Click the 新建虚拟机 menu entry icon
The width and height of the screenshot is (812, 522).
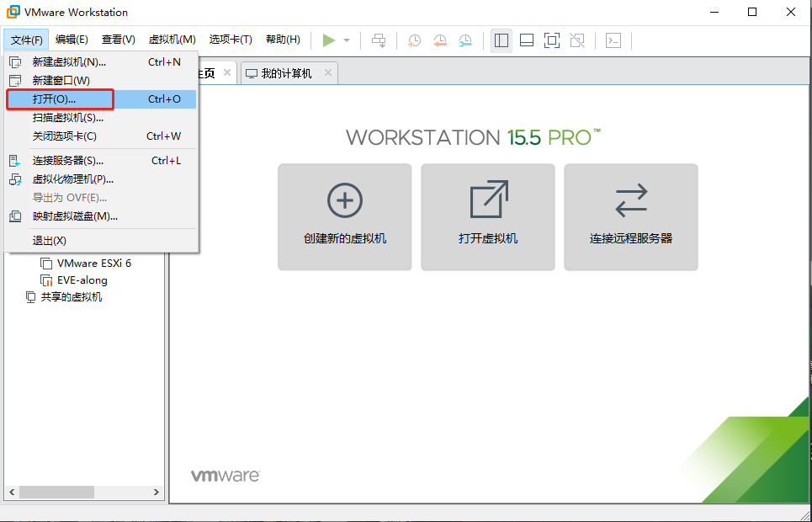coord(15,62)
